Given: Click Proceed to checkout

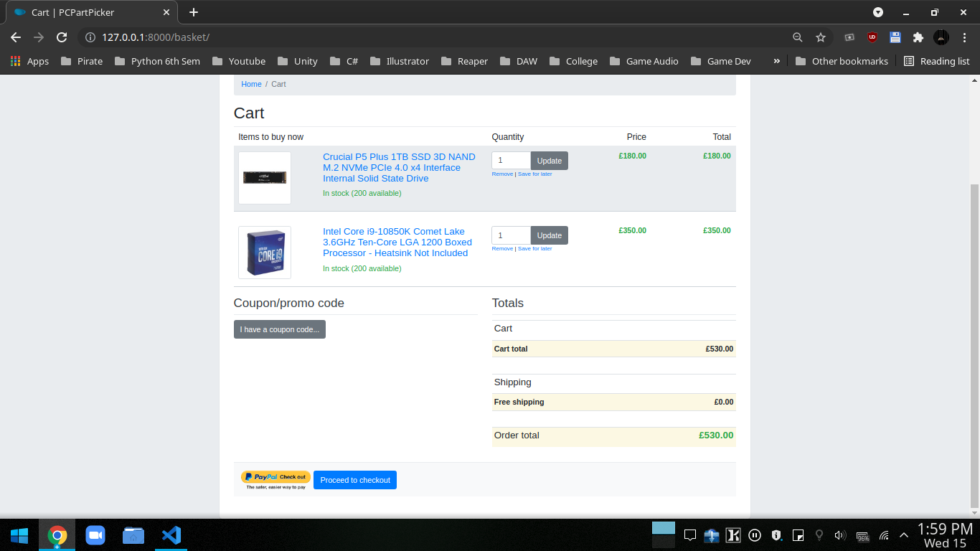Looking at the screenshot, I should (x=355, y=480).
